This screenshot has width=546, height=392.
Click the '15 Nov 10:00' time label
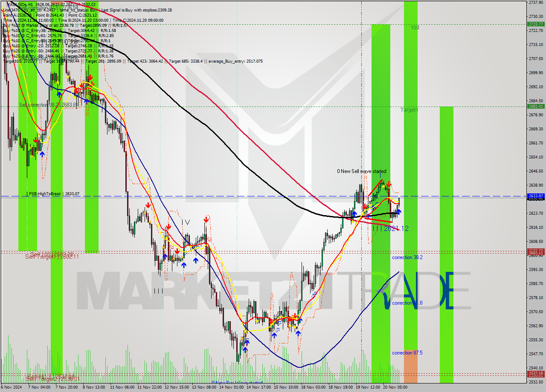click(x=286, y=387)
